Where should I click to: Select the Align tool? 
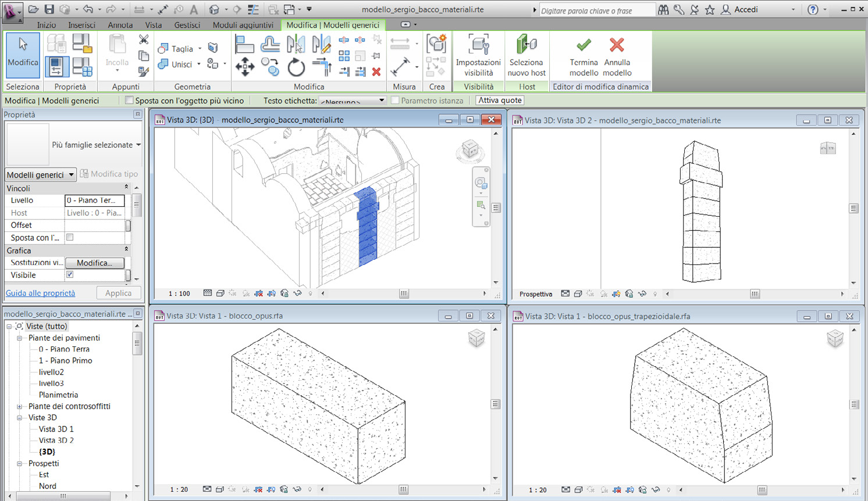[244, 44]
